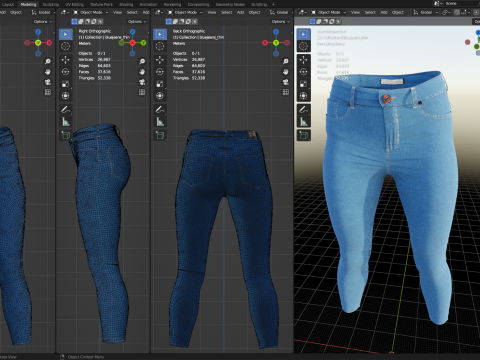Open Select menu in Back Orthographic viewport
The height and width of the screenshot is (360, 480).
click(x=227, y=12)
